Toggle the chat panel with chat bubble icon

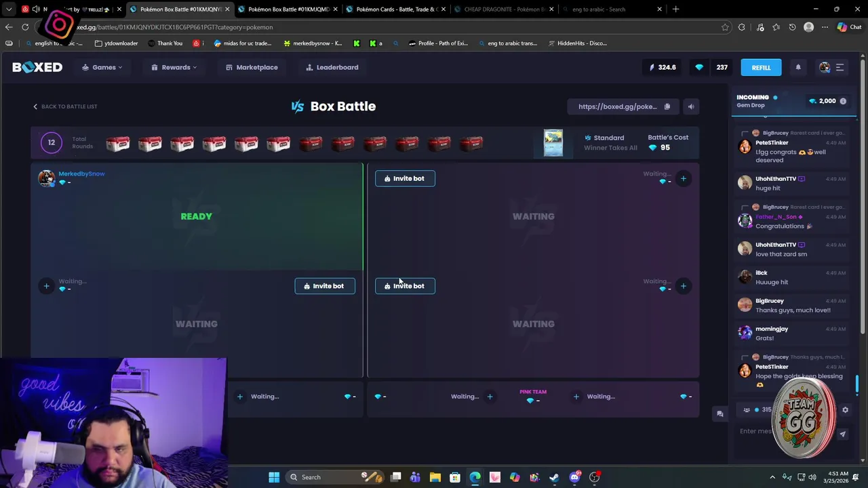tap(720, 414)
